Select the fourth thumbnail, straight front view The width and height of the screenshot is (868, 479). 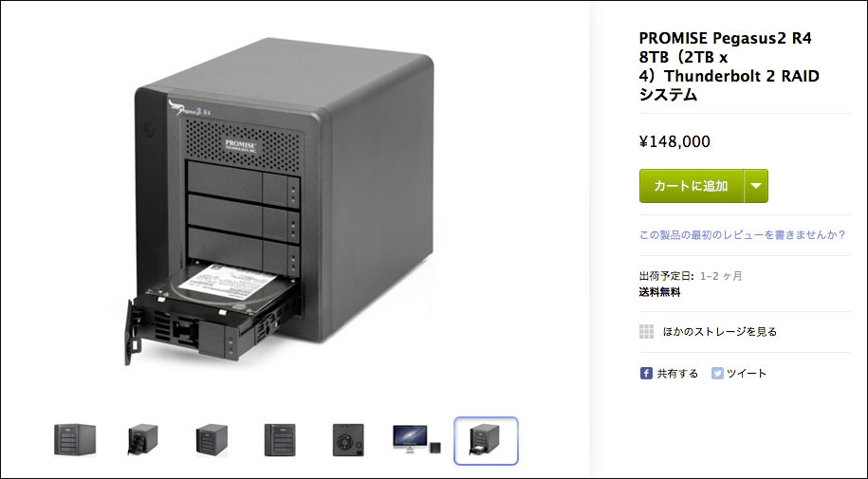point(280,440)
